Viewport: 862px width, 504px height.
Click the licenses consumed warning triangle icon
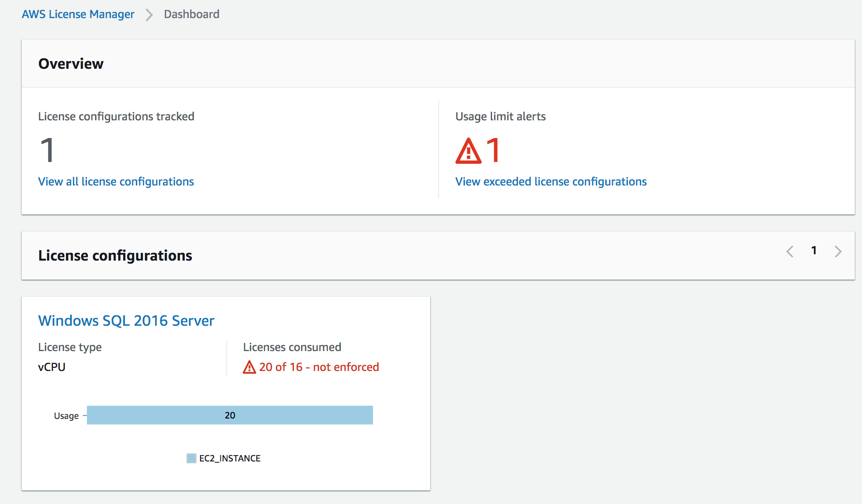[249, 367]
